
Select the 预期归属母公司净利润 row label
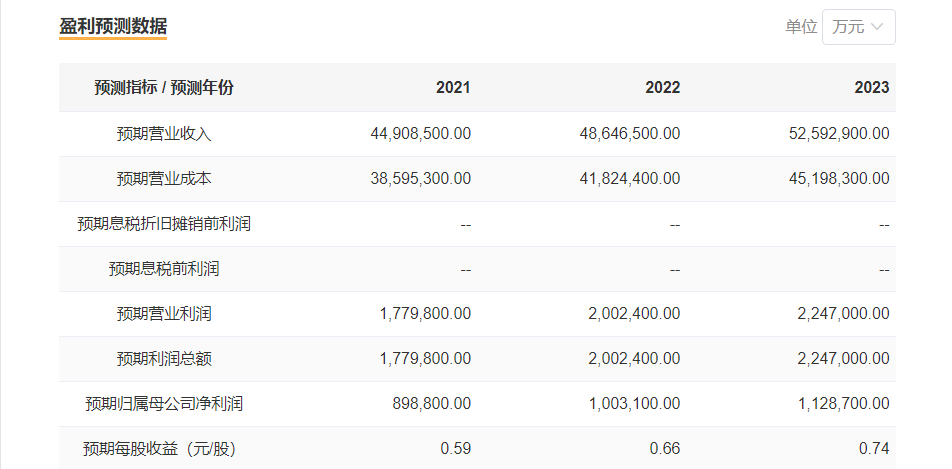[x=164, y=404]
